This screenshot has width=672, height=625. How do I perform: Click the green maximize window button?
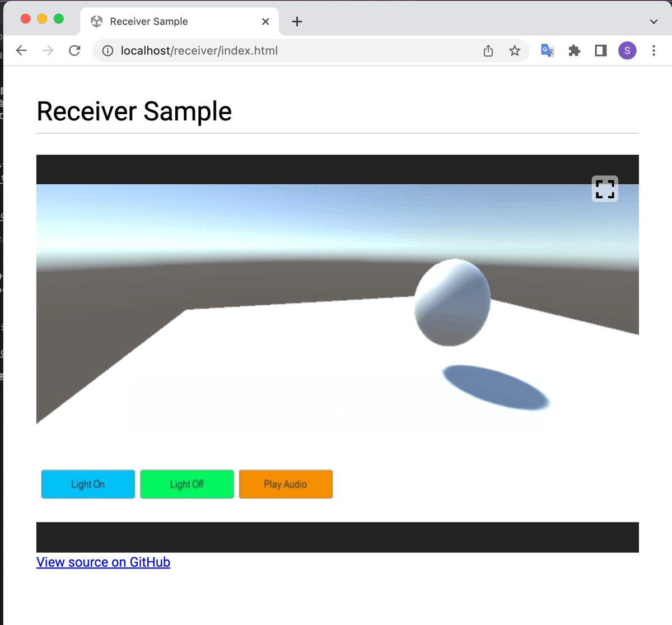click(58, 18)
